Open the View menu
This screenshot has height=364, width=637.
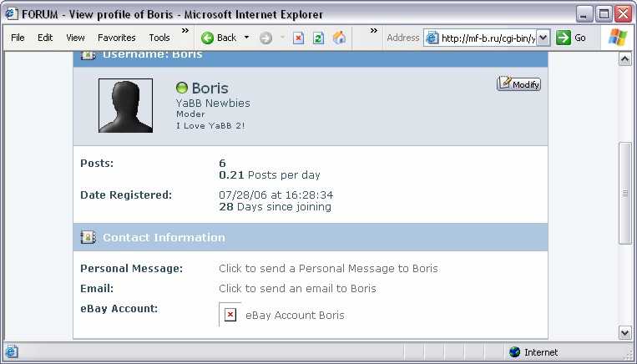(75, 38)
